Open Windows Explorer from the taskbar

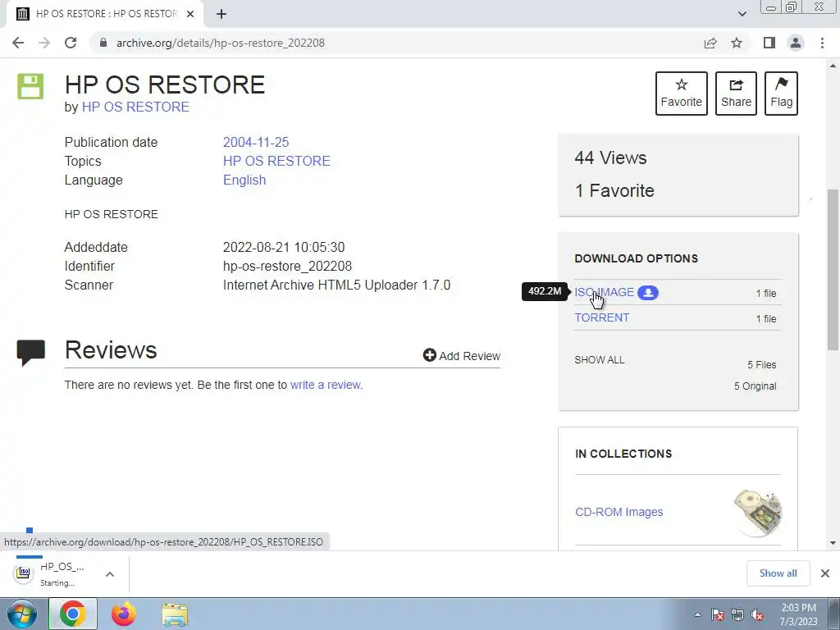click(x=175, y=614)
